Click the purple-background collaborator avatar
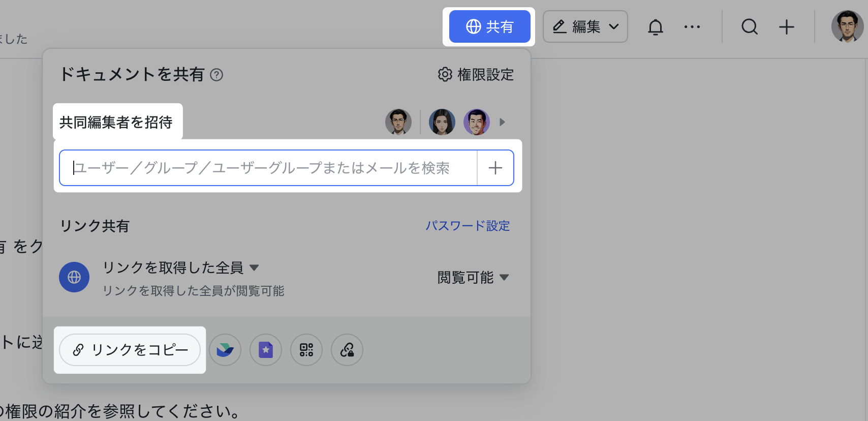The height and width of the screenshot is (421, 868). pyautogui.click(x=477, y=122)
